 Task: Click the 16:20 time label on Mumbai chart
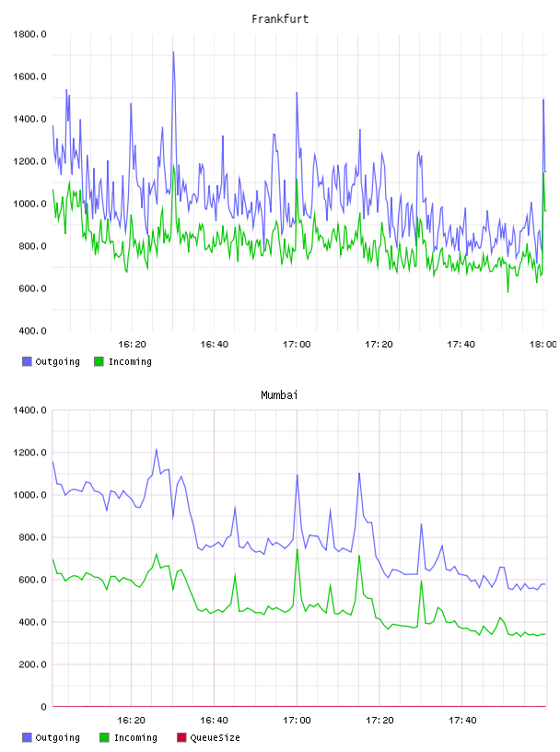131,721
